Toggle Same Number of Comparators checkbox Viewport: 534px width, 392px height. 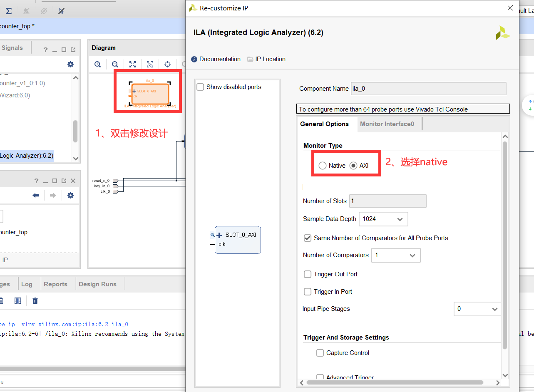[308, 238]
